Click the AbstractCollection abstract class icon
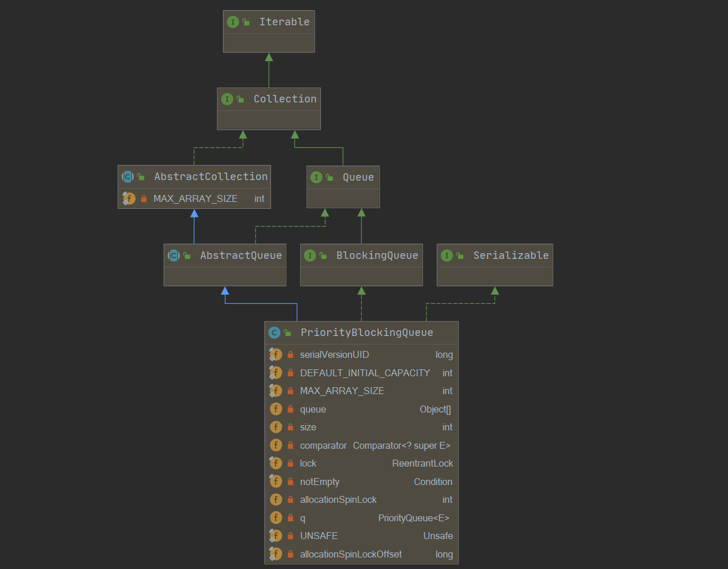The height and width of the screenshot is (569, 728). (128, 177)
